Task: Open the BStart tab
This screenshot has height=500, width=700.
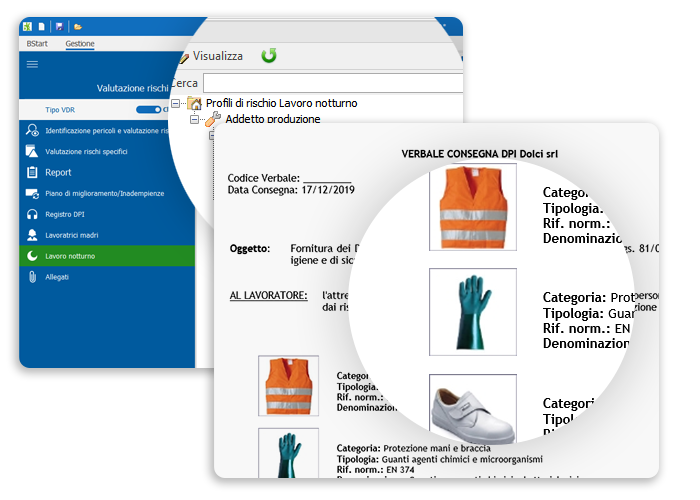Action: tap(36, 44)
